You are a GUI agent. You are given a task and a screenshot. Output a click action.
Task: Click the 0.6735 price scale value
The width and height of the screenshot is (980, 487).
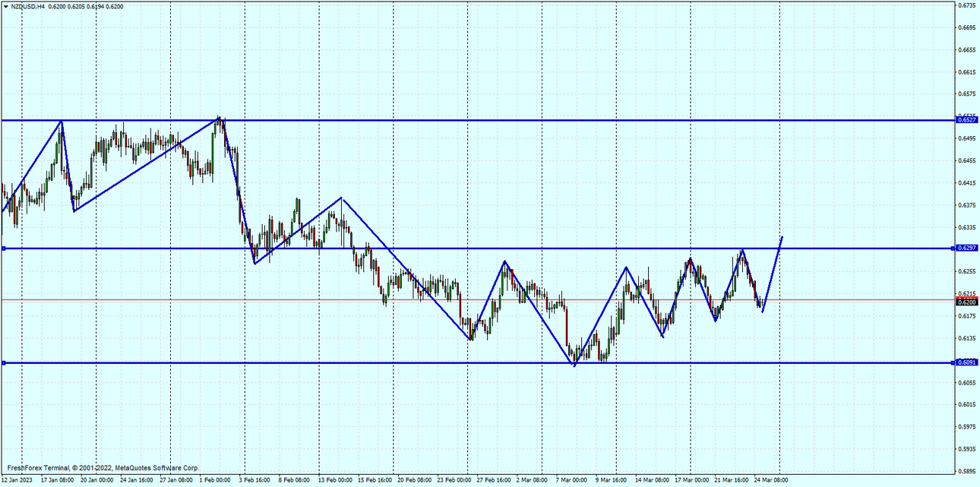(967, 5)
